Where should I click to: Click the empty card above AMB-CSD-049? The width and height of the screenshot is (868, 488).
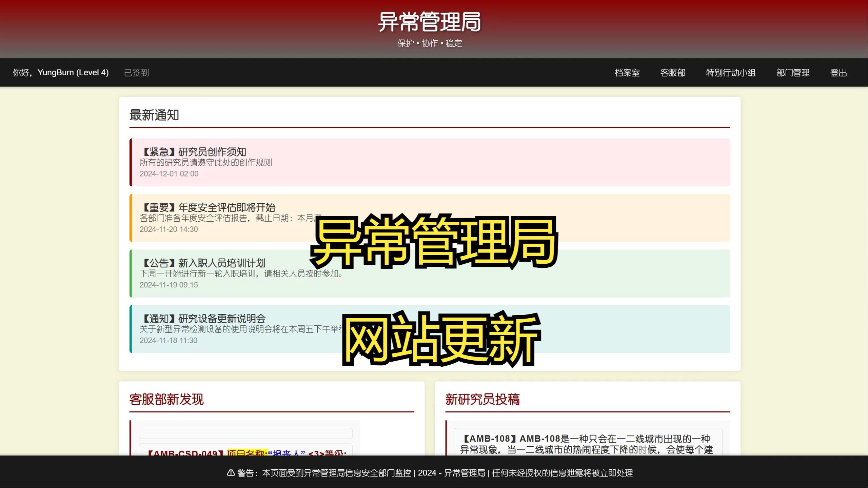245,433
